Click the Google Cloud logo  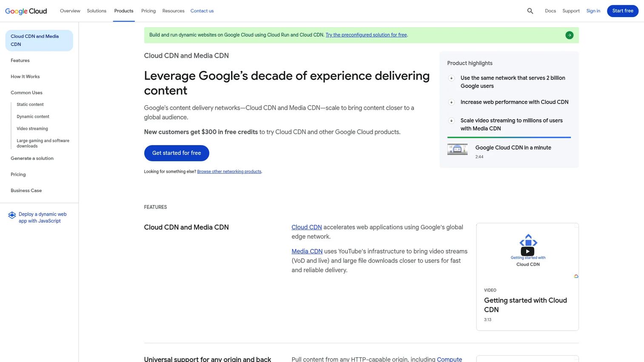(26, 11)
